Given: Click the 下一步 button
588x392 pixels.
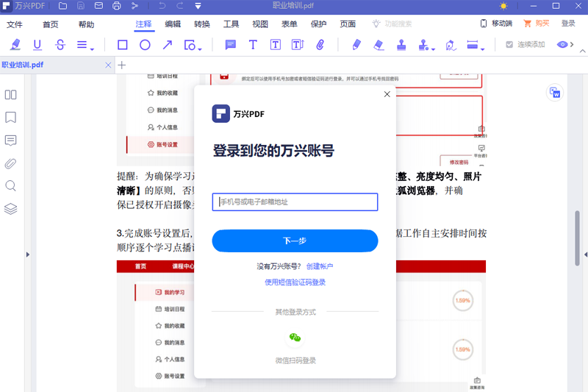Looking at the screenshot, I should (295, 240).
